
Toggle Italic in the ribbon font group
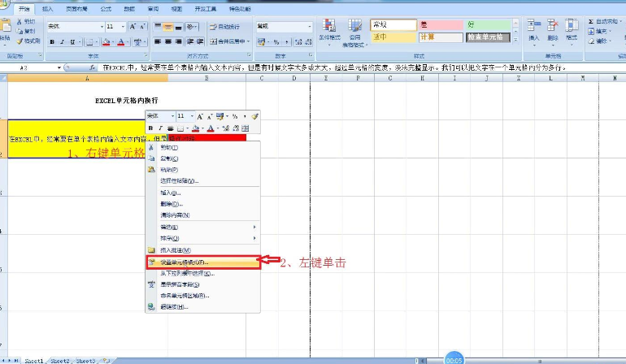62,42
